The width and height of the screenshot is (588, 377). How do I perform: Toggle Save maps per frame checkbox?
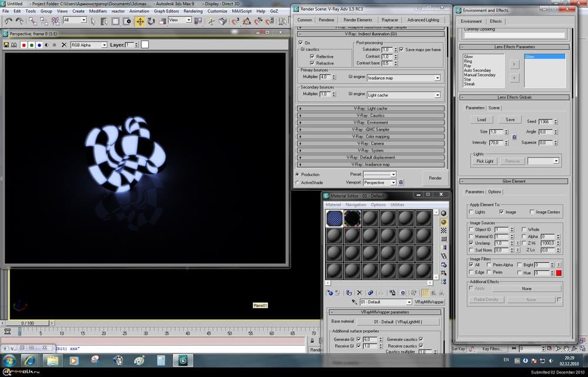[x=402, y=49]
